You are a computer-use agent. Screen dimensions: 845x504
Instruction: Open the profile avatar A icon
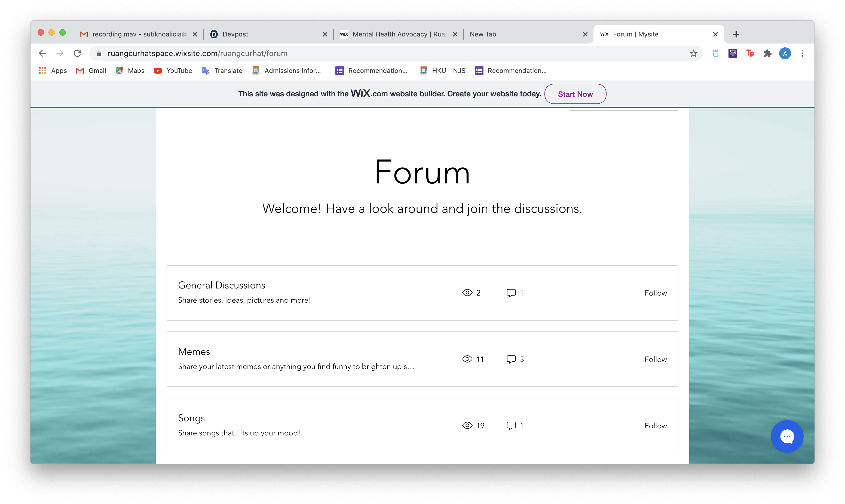[x=785, y=53]
